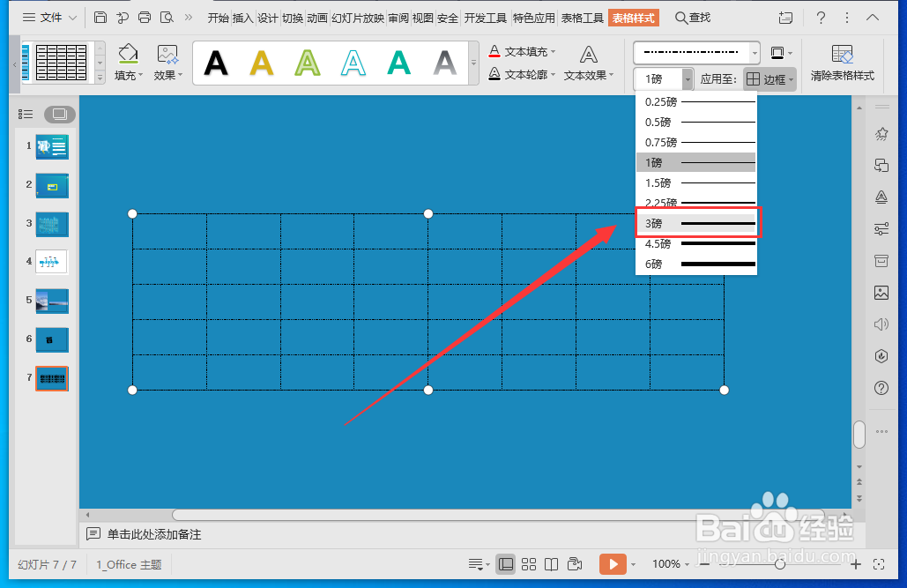Image resolution: width=907 pixels, height=588 pixels.
Task: Select slide 6 thumbnail
Action: (52, 339)
